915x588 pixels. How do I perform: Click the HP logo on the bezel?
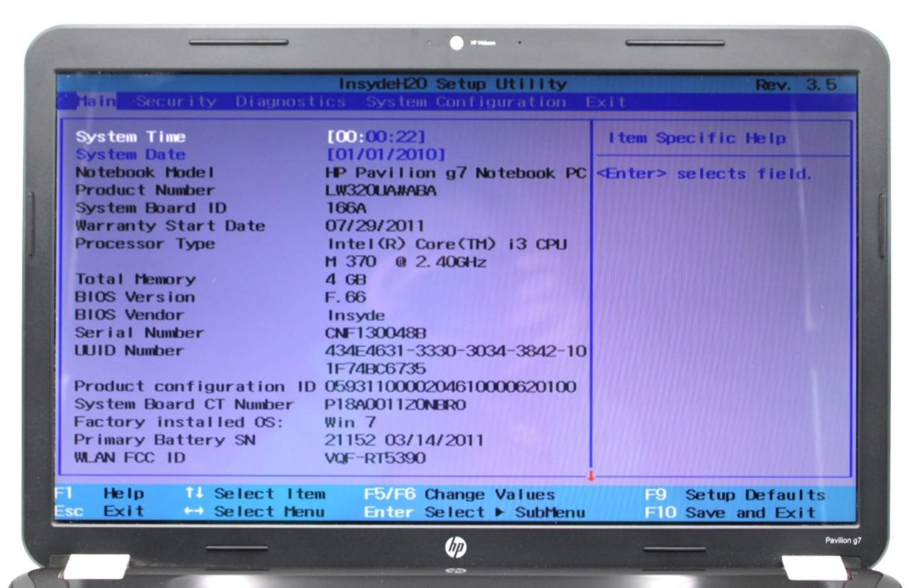[x=456, y=547]
